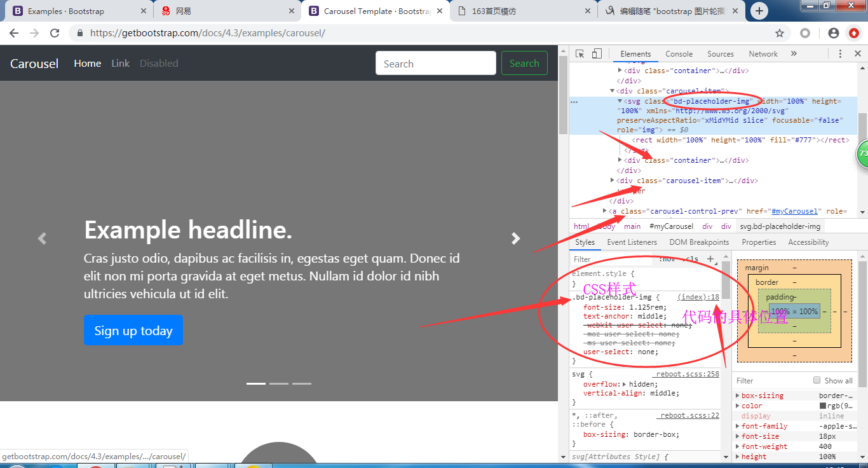The width and height of the screenshot is (868, 468).
Task: Toggle the :hov element state button
Action: (667, 259)
